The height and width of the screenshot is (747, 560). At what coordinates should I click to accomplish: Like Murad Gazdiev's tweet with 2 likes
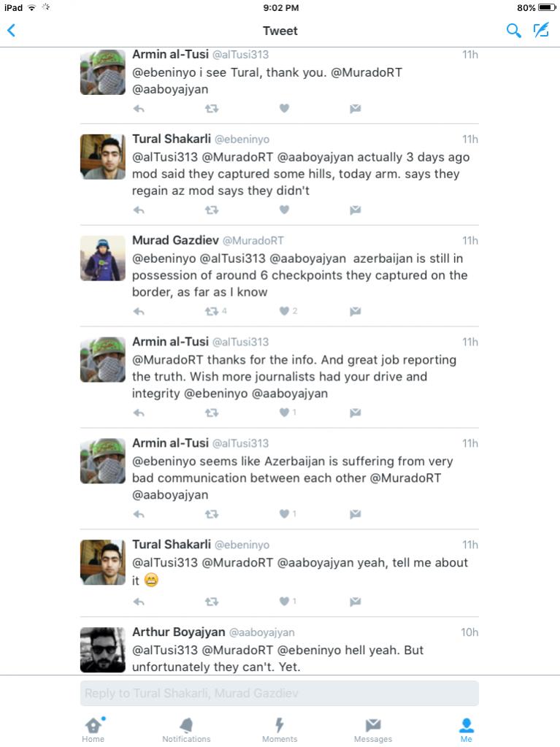point(284,311)
